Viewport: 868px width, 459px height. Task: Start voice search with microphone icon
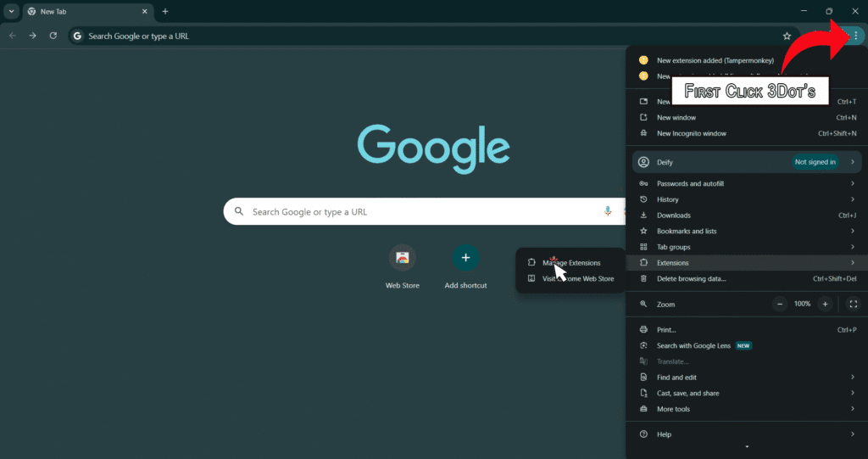point(607,211)
